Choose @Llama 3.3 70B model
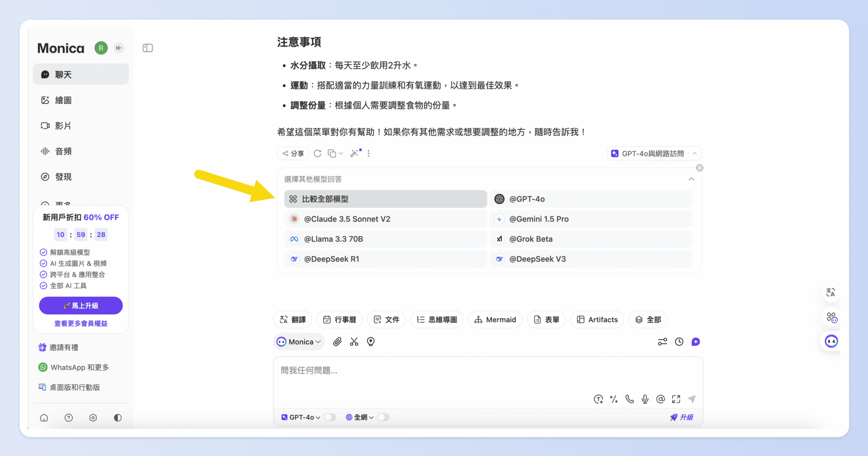 point(386,239)
